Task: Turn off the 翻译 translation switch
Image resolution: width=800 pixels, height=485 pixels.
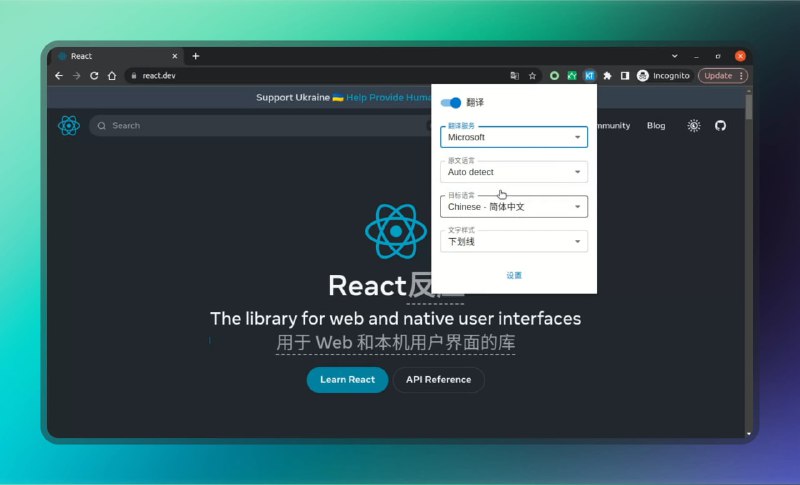Action: tap(451, 102)
